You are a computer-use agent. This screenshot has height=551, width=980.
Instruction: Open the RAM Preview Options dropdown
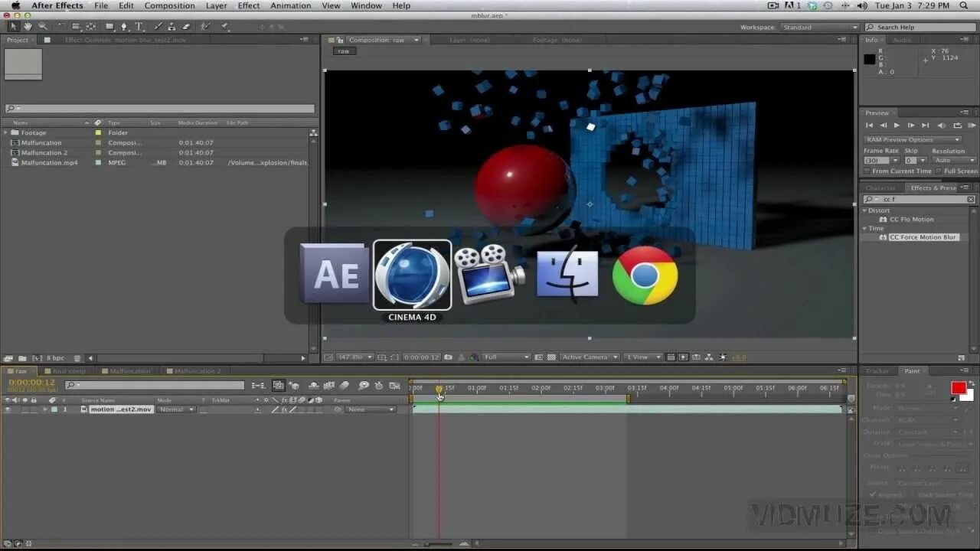point(913,139)
